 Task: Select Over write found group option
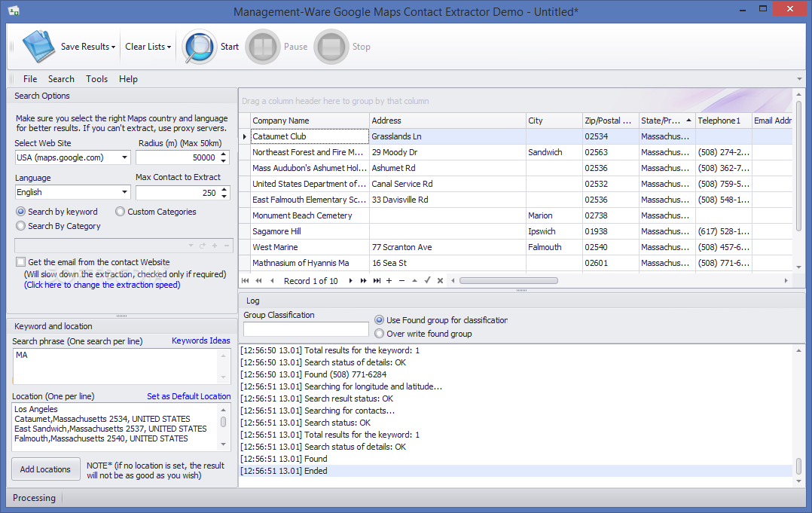[380, 334]
